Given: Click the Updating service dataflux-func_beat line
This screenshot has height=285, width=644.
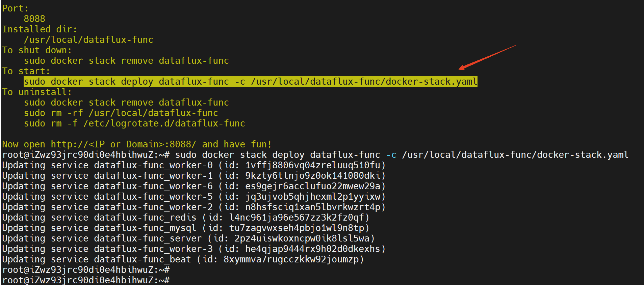Looking at the screenshot, I should pos(183,259).
